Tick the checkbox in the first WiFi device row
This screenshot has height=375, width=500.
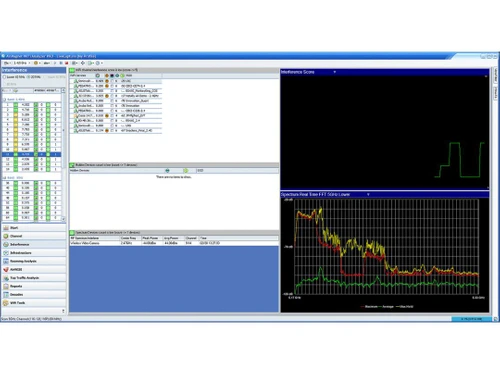pyautogui.click(x=112, y=81)
